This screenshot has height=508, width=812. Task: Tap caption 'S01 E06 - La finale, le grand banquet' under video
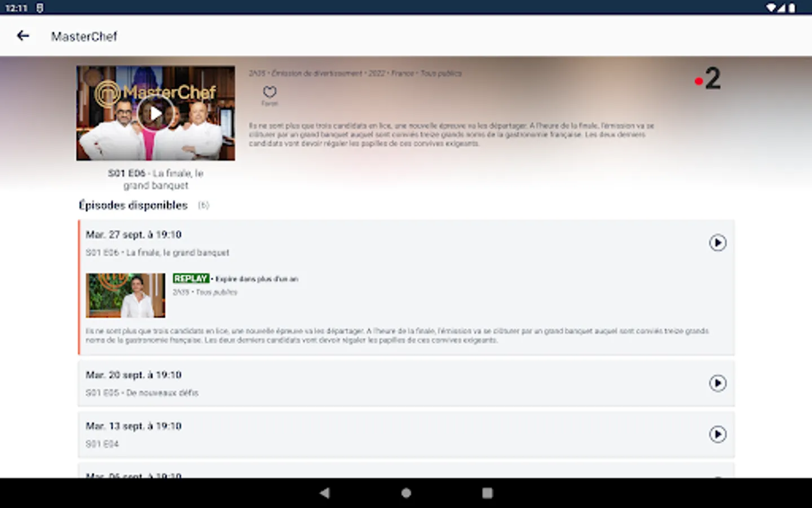(x=156, y=179)
